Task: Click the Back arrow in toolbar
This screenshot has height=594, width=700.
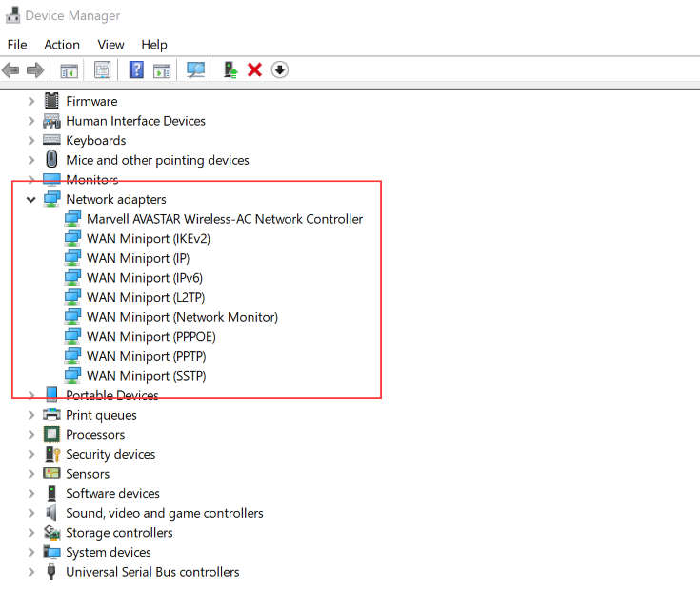Action: click(x=11, y=69)
